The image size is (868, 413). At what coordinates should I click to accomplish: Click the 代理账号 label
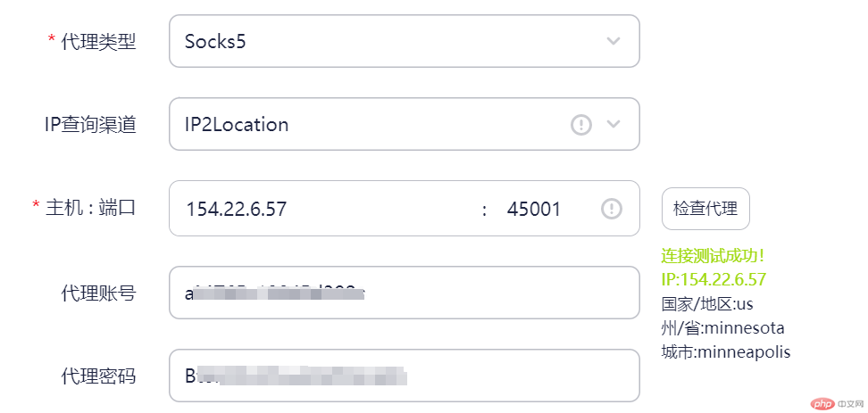tap(98, 293)
